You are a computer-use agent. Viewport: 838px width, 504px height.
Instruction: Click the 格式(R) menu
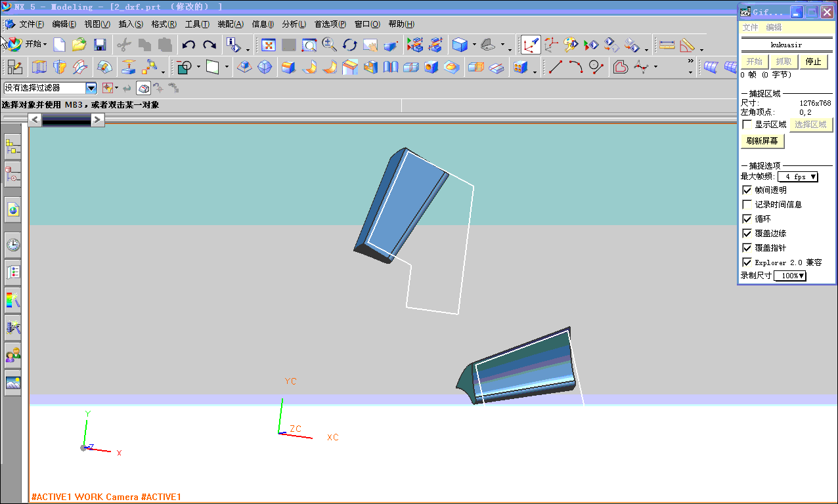point(164,24)
